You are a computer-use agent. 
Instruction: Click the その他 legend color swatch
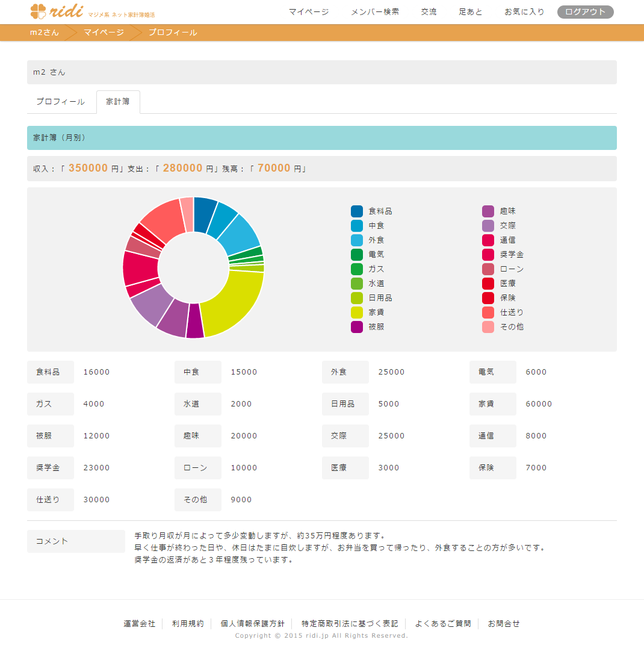[488, 326]
